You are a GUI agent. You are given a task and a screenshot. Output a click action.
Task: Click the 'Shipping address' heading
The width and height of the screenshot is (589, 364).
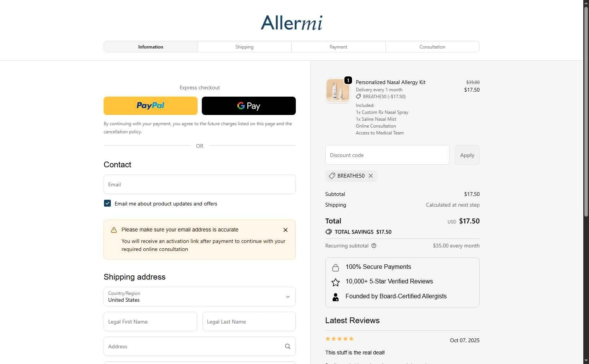click(135, 277)
